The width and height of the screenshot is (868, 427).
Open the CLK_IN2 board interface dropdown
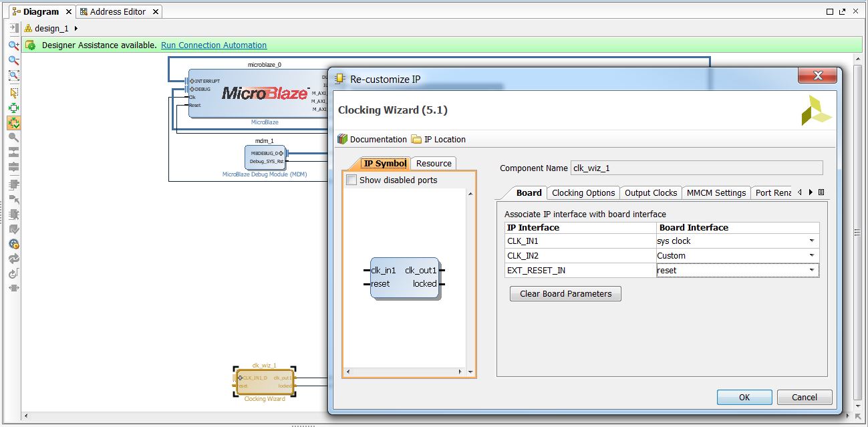[812, 256]
